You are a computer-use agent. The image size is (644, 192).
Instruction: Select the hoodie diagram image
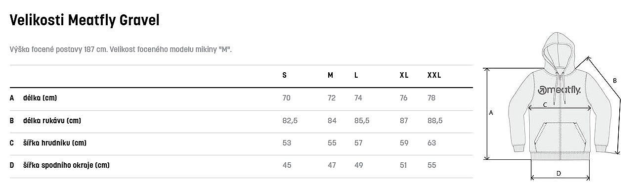554,107
